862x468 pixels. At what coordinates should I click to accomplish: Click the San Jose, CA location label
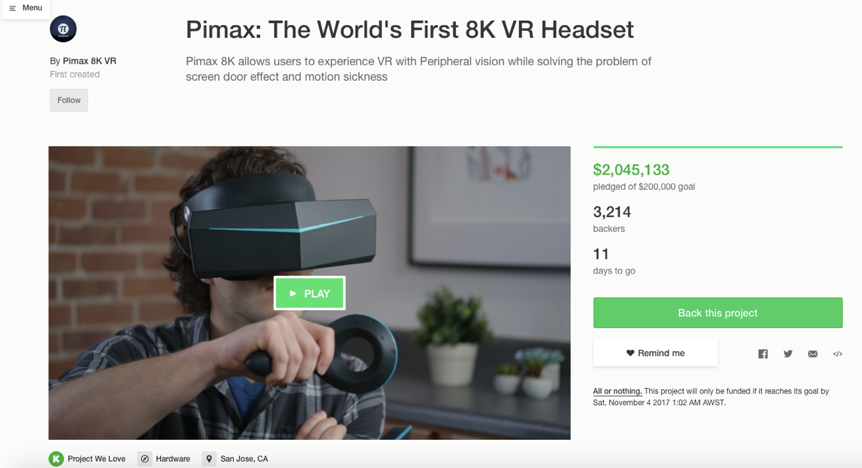244,459
